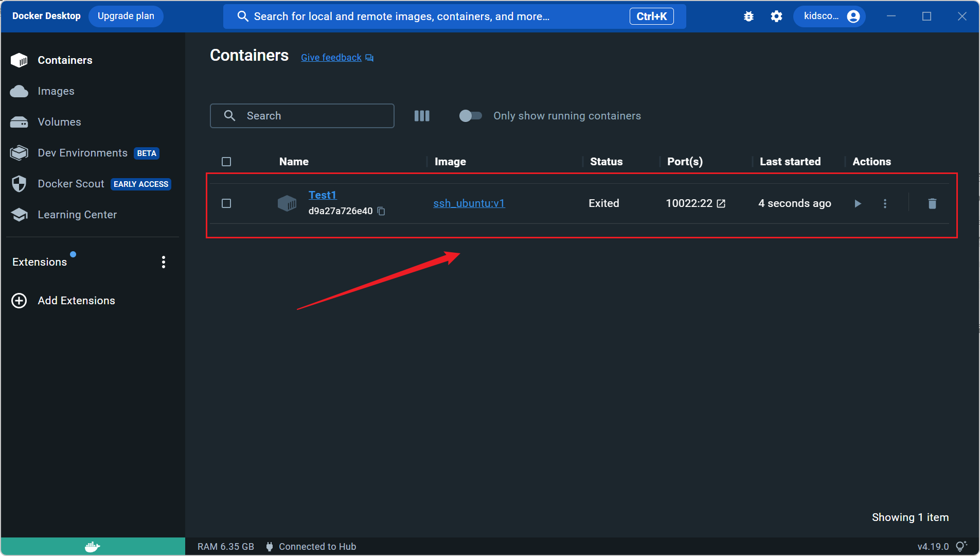Click the Showing 1 item text
Screen dimensions: 980x556
pos(910,517)
